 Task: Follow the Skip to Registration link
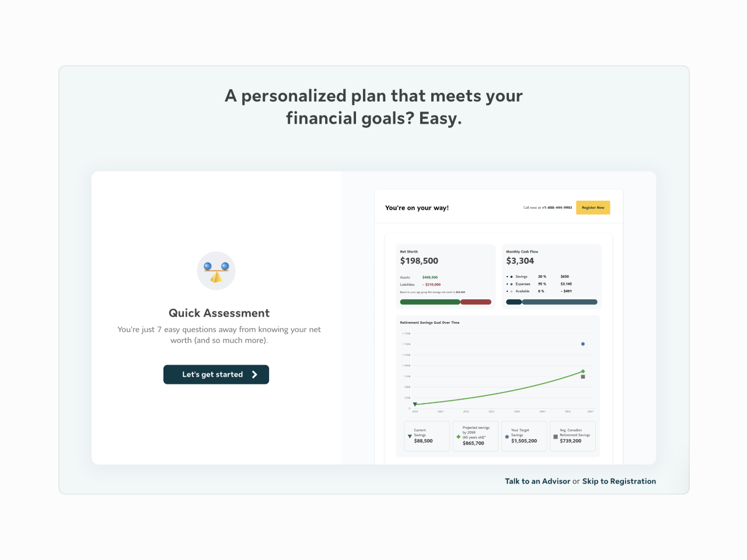(619, 481)
